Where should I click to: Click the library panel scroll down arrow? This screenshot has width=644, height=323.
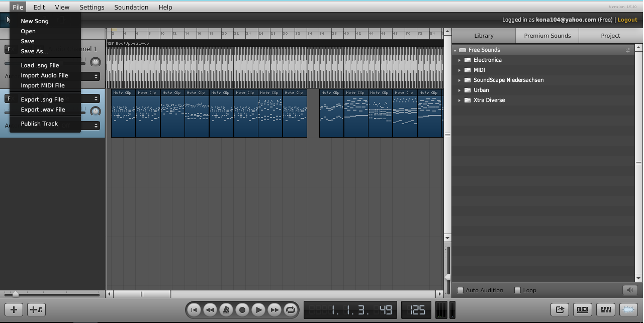point(638,278)
